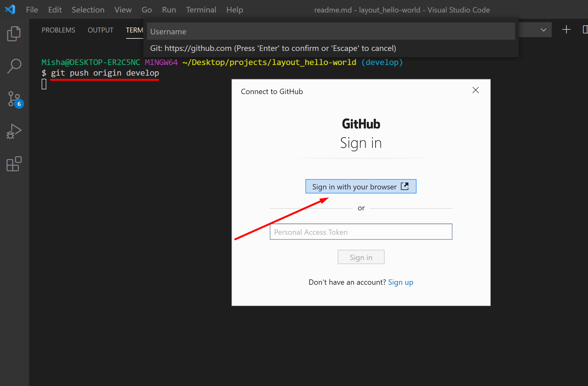The height and width of the screenshot is (386, 588).
Task: Switch to the PROBLEMS tab
Action: click(x=59, y=30)
